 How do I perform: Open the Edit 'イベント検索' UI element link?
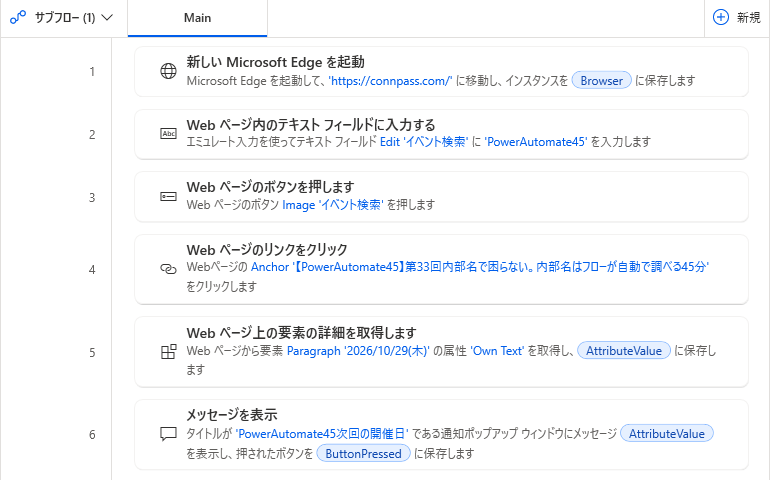[424, 142]
